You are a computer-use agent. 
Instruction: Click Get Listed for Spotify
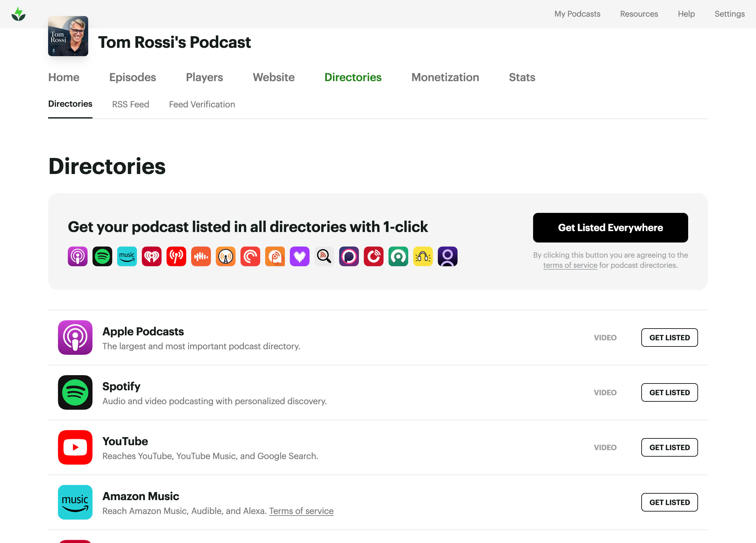669,392
